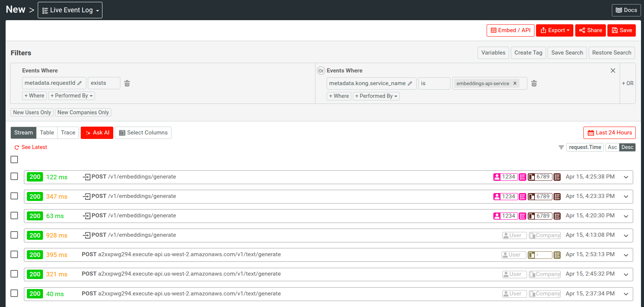644x307 pixels.
Task: Click the See Latest refresh link
Action: tap(31, 148)
